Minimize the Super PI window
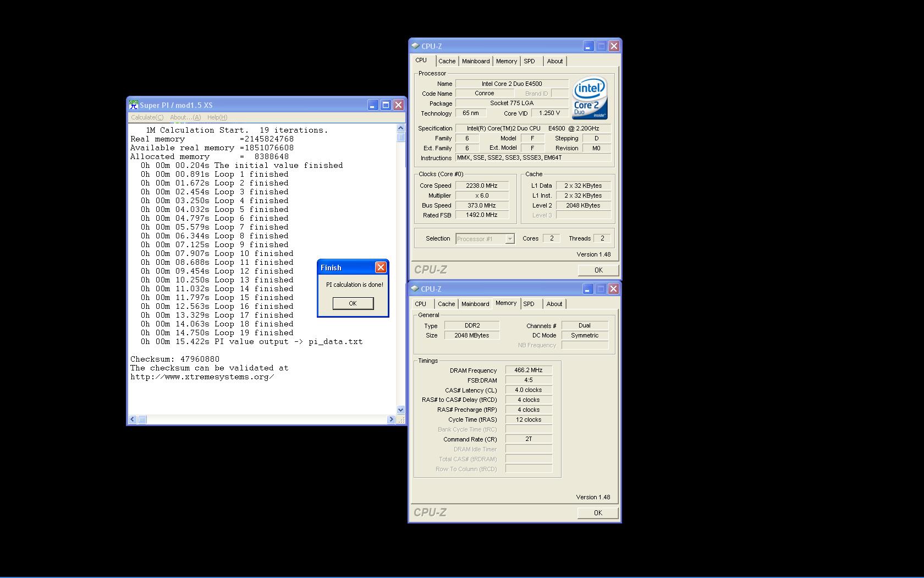This screenshot has height=578, width=924. point(373,105)
